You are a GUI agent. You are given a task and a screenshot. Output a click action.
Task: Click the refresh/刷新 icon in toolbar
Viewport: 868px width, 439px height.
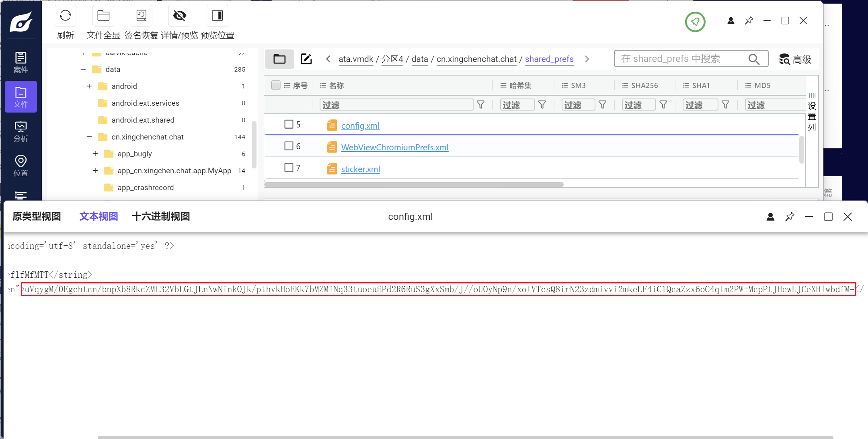click(x=65, y=16)
